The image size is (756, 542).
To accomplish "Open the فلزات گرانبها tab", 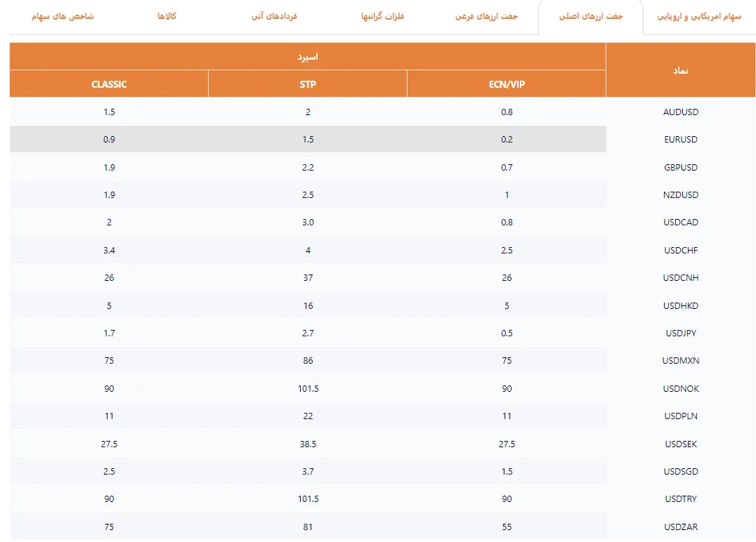I will coord(382,17).
